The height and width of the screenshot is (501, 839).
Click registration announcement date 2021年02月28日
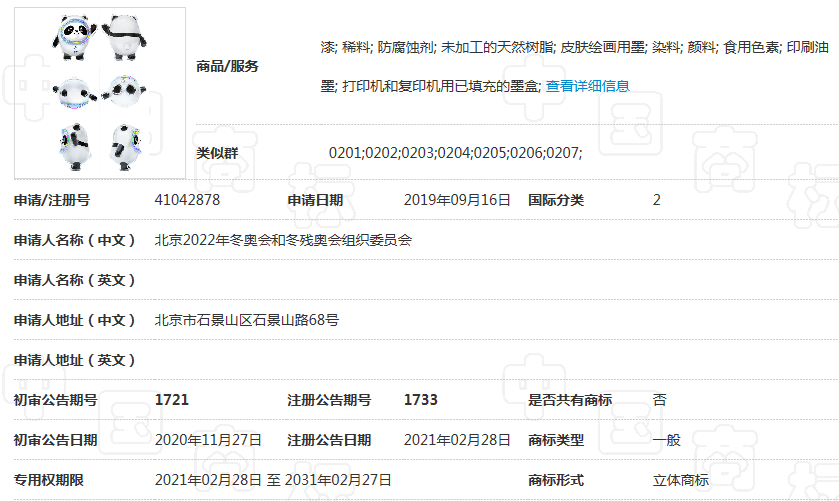[457, 440]
